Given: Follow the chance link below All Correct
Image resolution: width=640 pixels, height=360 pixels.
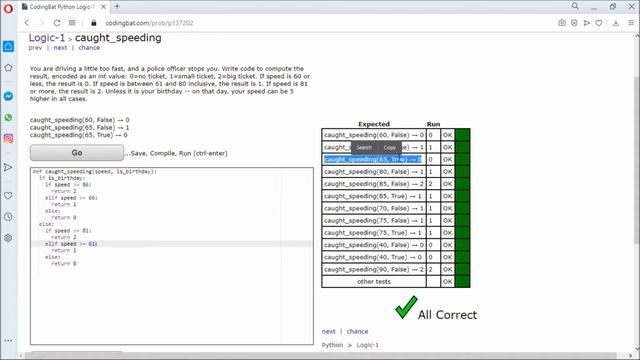Looking at the screenshot, I should tap(357, 331).
